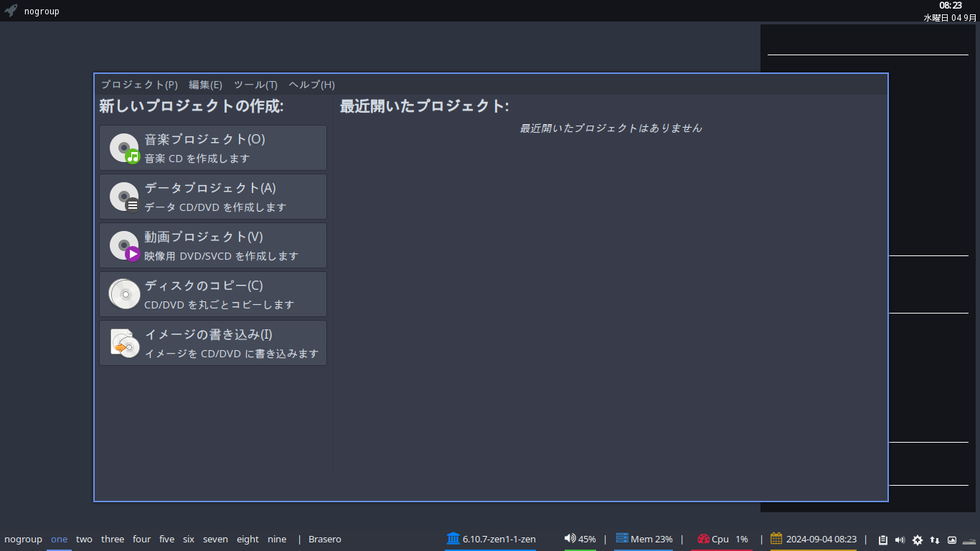Select the 動画プロジェクト video disc icon
Viewport: 980px width, 551px height.
tap(124, 245)
